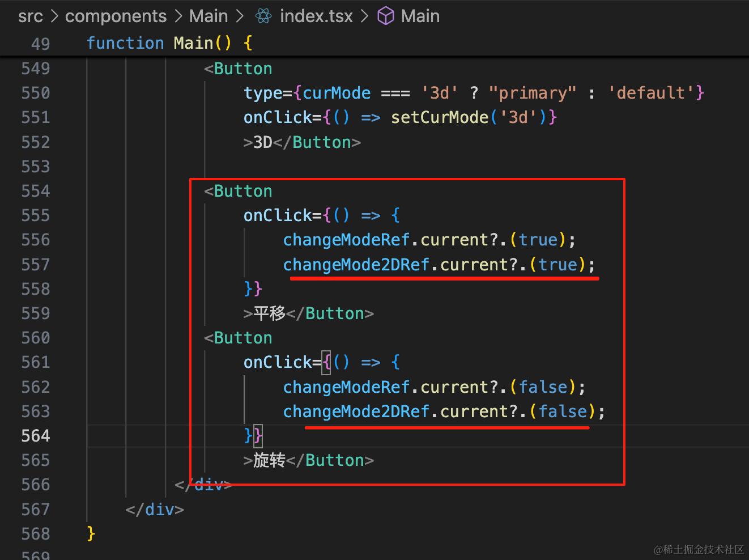This screenshot has width=749, height=560.
Task: Click the "primary" string on line 550
Action: (x=533, y=93)
